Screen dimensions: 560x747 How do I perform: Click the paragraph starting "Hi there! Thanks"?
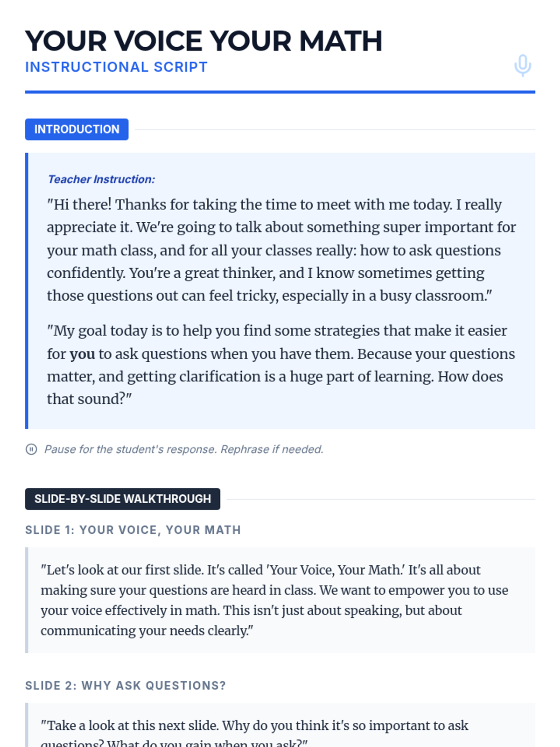coord(280,250)
